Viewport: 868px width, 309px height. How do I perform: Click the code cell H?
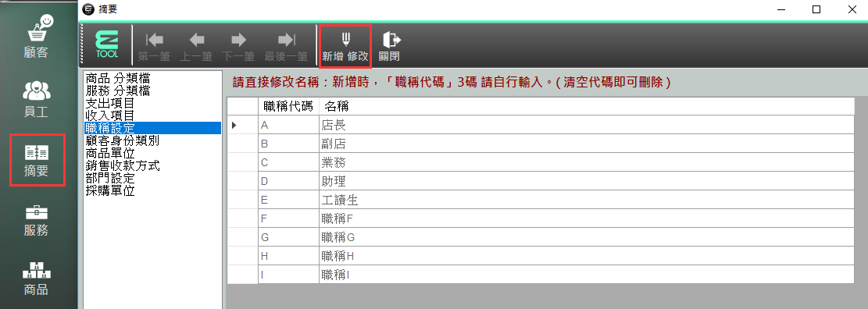[x=288, y=257]
